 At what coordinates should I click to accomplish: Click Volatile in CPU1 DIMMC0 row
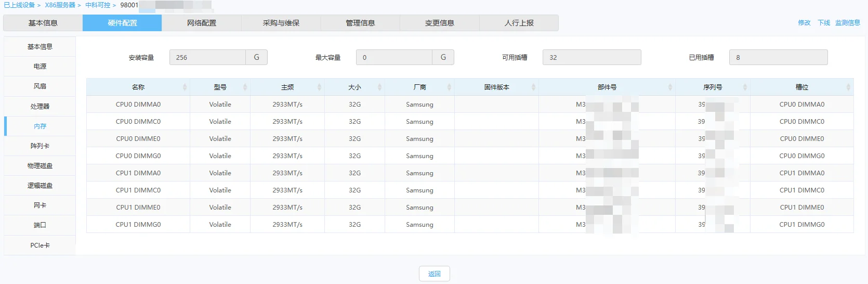(220, 190)
